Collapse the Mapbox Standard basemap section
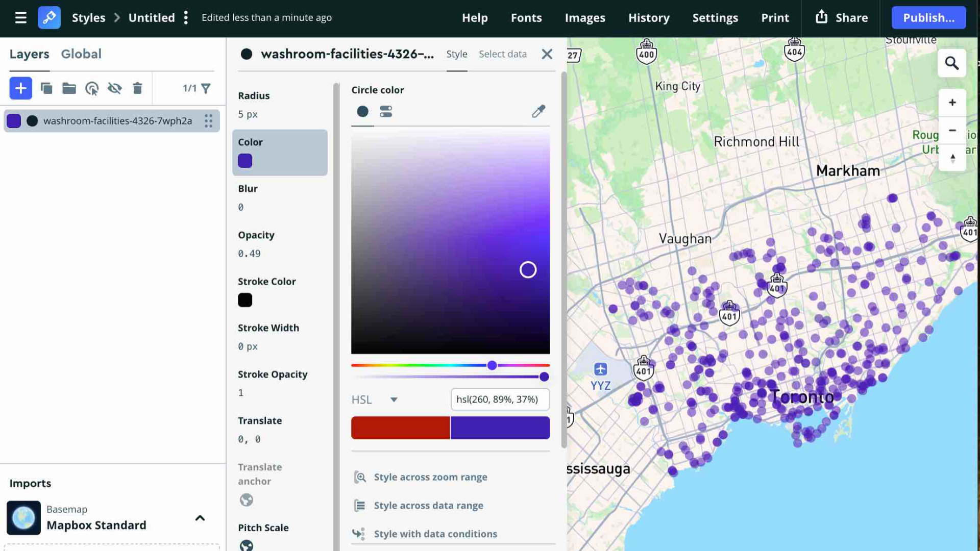Viewport: 980px width, 551px height. [200, 518]
